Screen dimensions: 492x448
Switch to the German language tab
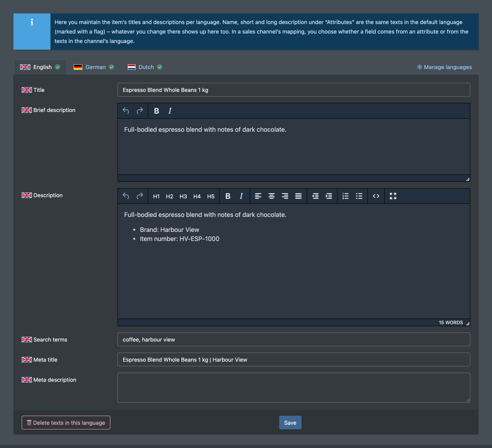(x=94, y=67)
